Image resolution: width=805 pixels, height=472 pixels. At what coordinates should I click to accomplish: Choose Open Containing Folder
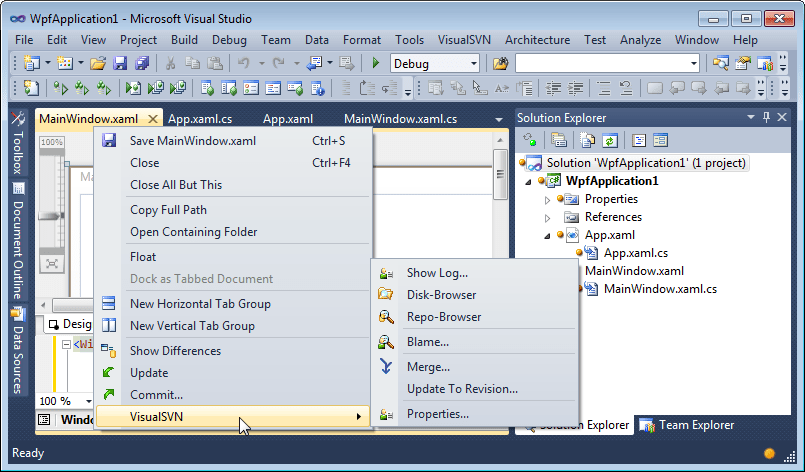pos(233,232)
